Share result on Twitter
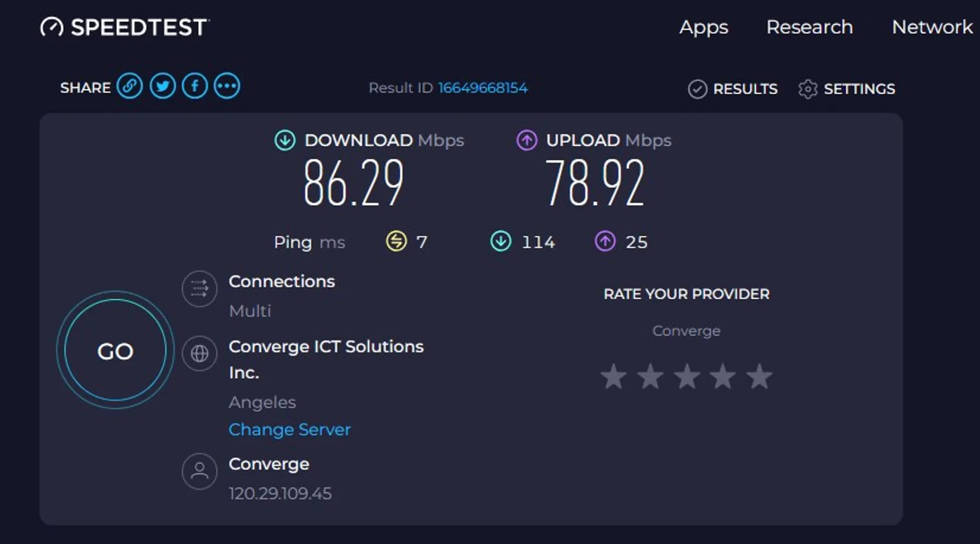This screenshot has height=544, width=980. click(x=162, y=86)
